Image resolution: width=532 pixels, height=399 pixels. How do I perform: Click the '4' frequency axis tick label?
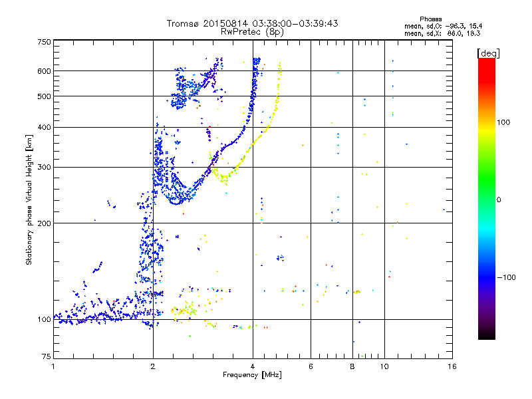tap(253, 366)
